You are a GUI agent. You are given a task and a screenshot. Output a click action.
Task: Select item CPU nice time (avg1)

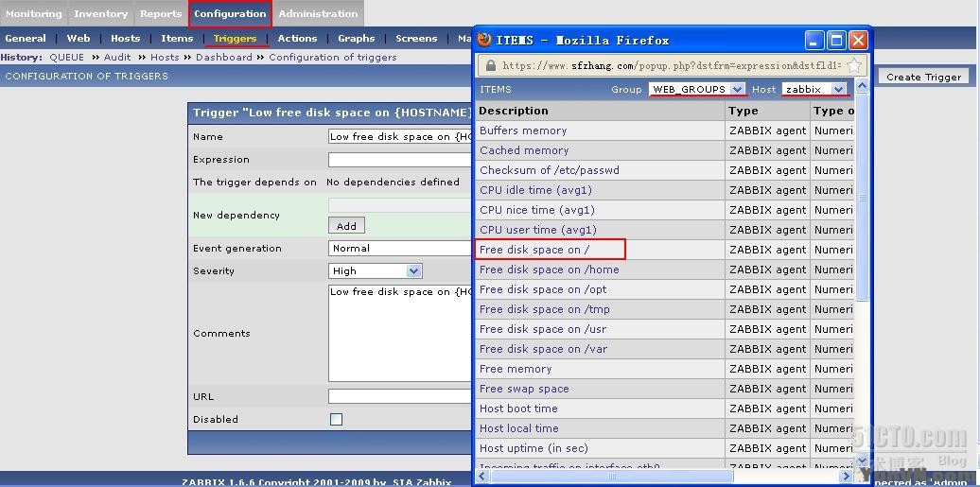537,210
